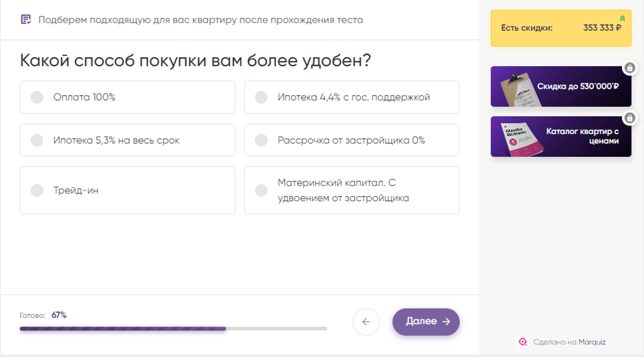Click the quiz checklist icon in header

[26, 19]
